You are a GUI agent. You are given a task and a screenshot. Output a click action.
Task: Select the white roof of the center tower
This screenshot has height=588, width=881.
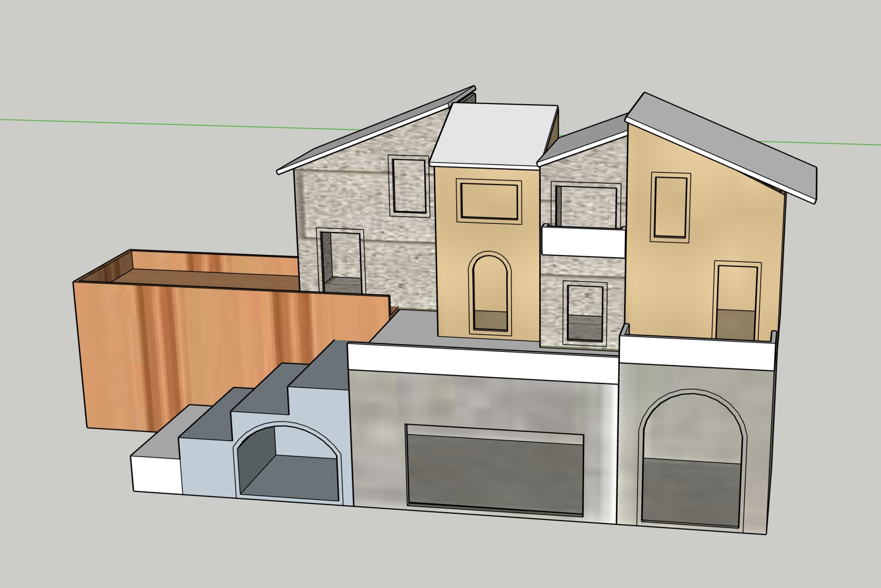tap(495, 134)
